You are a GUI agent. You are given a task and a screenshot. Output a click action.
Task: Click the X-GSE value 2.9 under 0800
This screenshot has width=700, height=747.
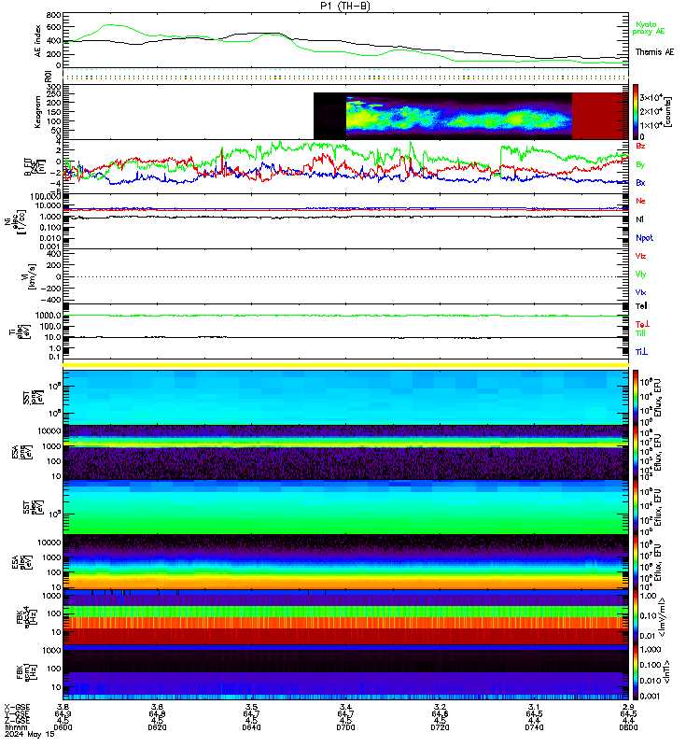click(x=628, y=707)
